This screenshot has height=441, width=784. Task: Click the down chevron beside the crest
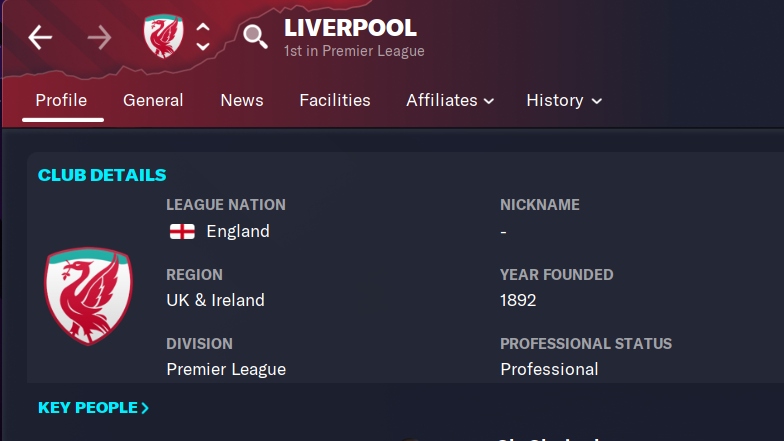[x=202, y=46]
